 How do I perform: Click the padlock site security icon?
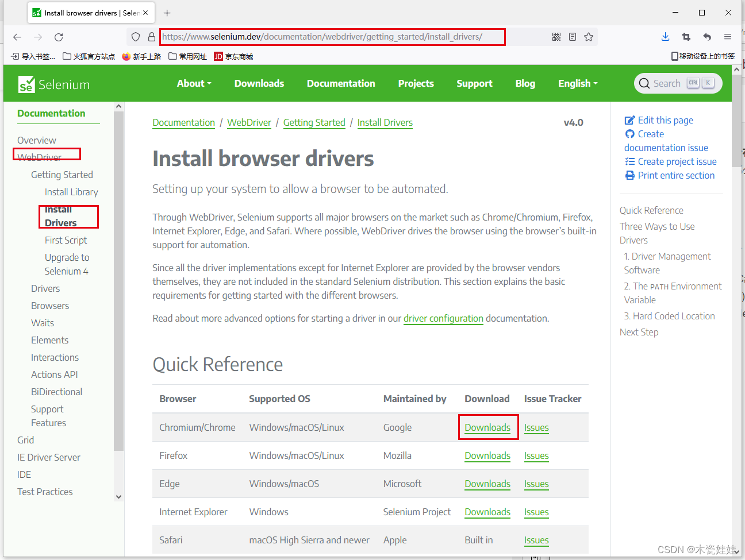coord(152,37)
